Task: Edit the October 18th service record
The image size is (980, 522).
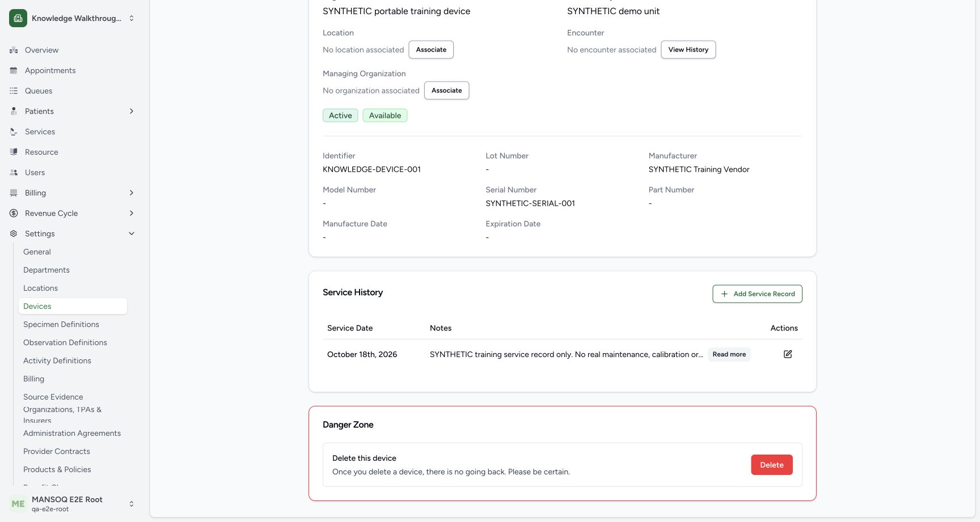Action: pyautogui.click(x=788, y=354)
